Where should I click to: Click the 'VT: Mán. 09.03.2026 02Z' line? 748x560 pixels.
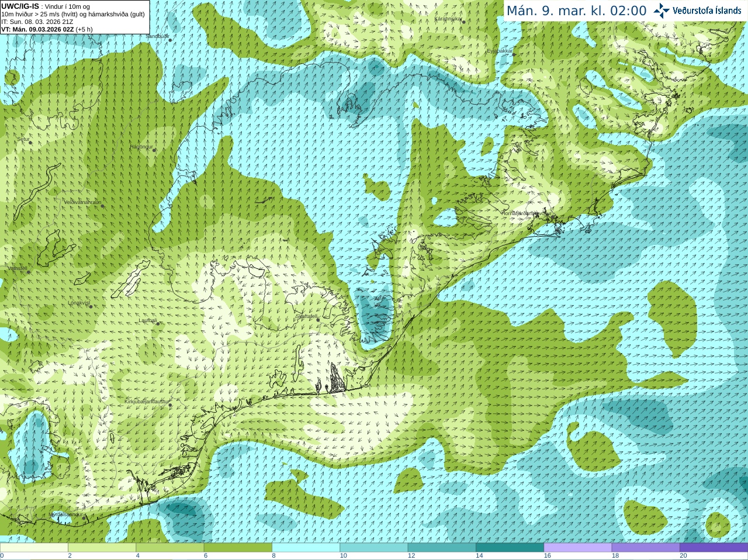47,29
